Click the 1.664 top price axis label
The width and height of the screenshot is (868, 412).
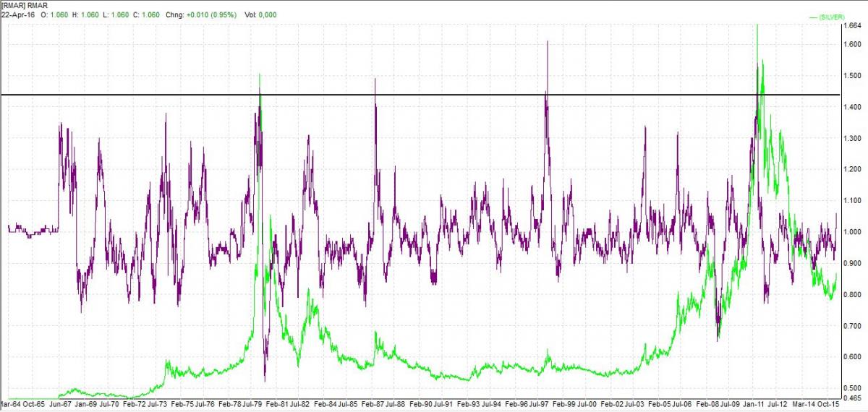(853, 26)
